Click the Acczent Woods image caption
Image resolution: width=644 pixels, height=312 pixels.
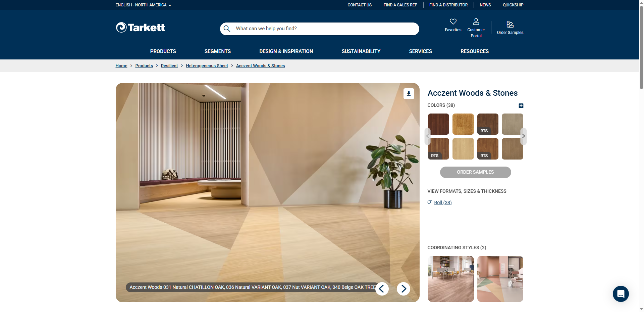tap(253, 287)
